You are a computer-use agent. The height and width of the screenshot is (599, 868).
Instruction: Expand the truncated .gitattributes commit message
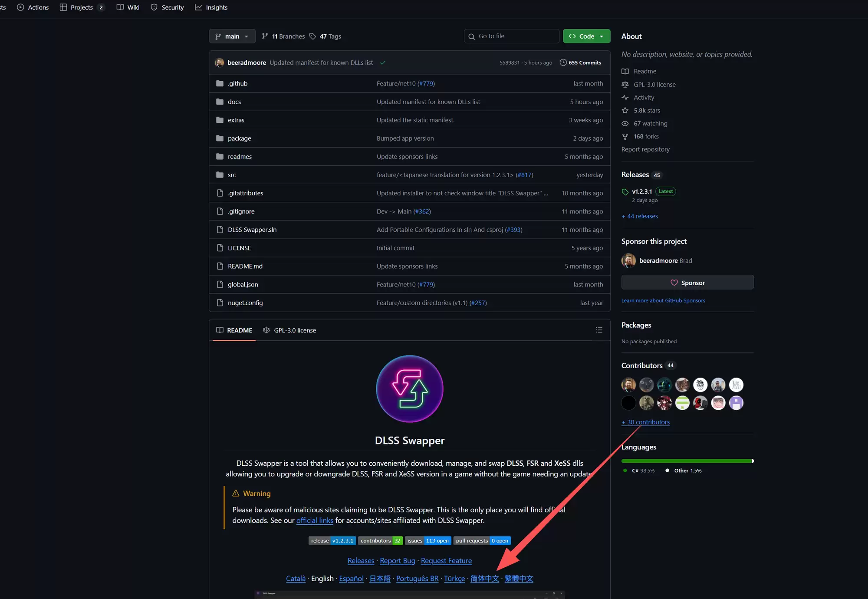(x=546, y=193)
